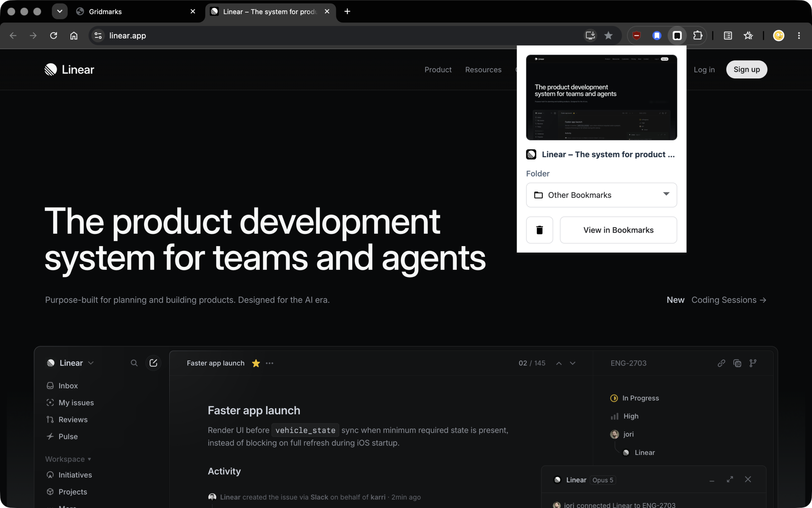Collapse the Workspace section
Screen dimensions: 812x508
[x=69, y=459]
